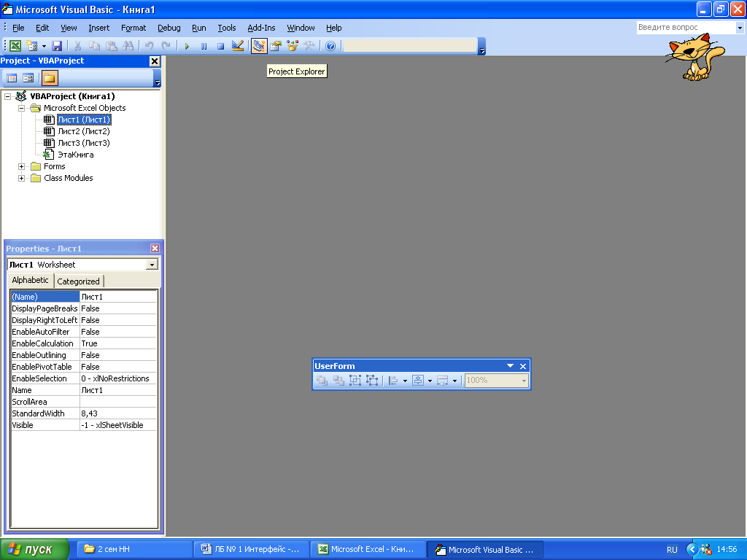Switch to Microsoft Excel - Кни… taskbar button
The image size is (747, 560).
pos(368,550)
